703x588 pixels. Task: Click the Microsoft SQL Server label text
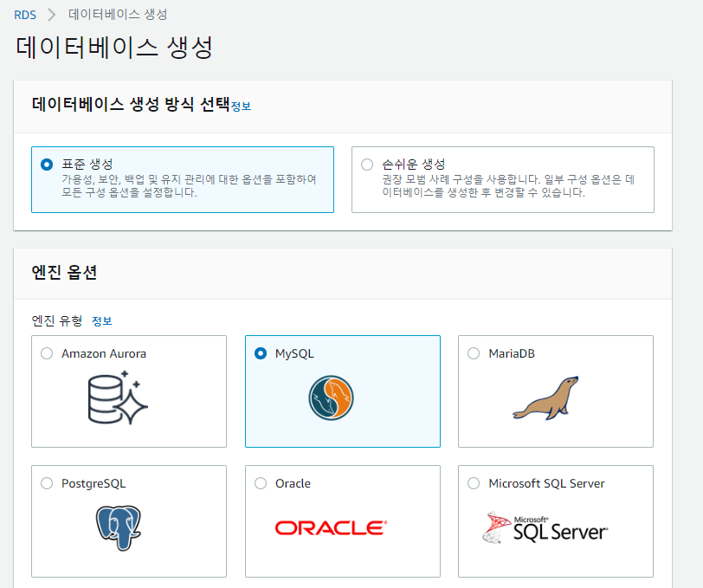coord(546,483)
